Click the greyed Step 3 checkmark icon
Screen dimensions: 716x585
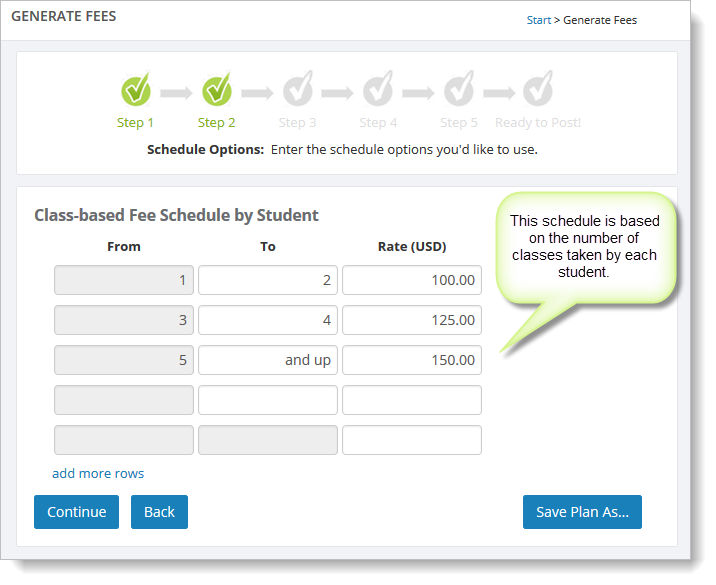pyautogui.click(x=298, y=89)
